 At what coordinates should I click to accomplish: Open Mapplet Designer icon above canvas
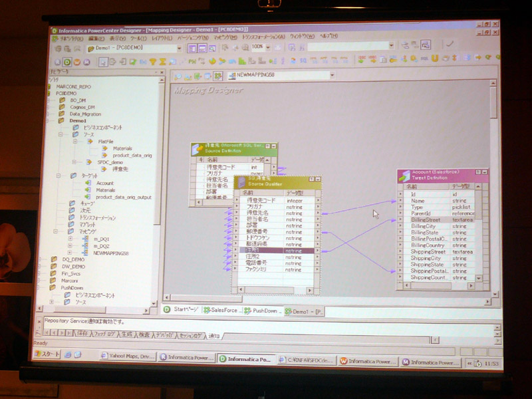(x=207, y=76)
